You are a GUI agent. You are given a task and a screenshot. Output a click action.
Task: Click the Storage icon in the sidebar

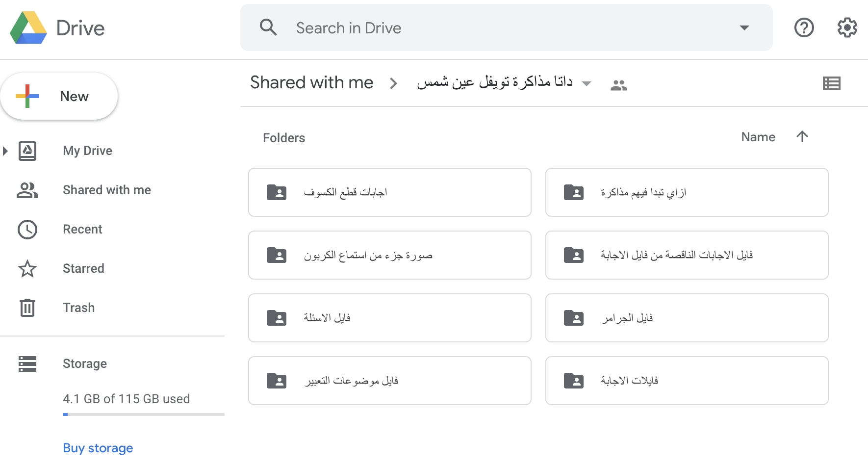(27, 363)
